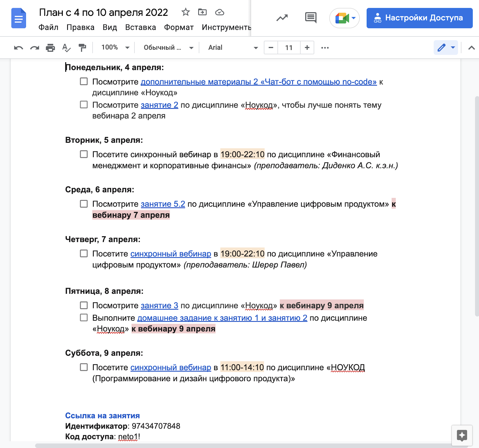Check the Saturday НОУКОД webinar checkbox
The height and width of the screenshot is (448, 479).
[x=83, y=368]
